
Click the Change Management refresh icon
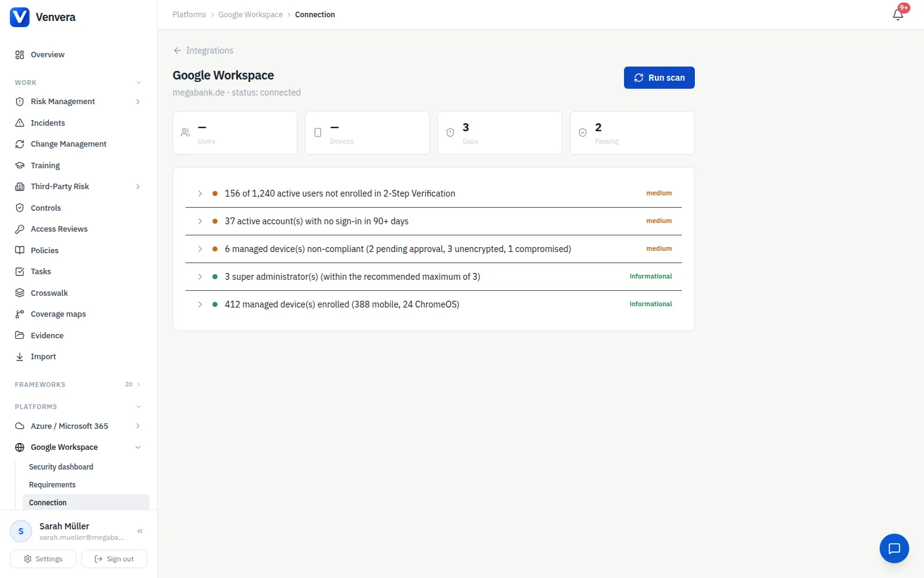(x=20, y=144)
